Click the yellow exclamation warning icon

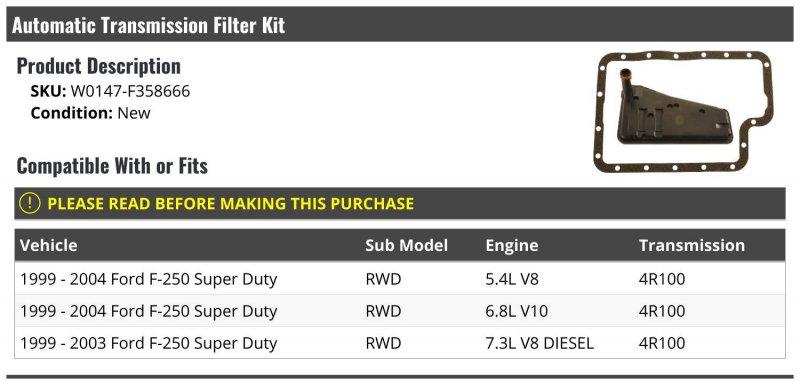coord(30,203)
